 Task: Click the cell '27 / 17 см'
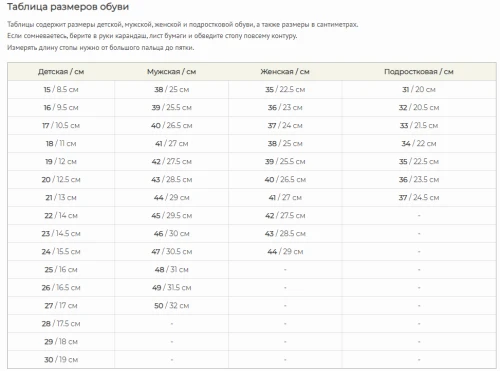point(61,306)
